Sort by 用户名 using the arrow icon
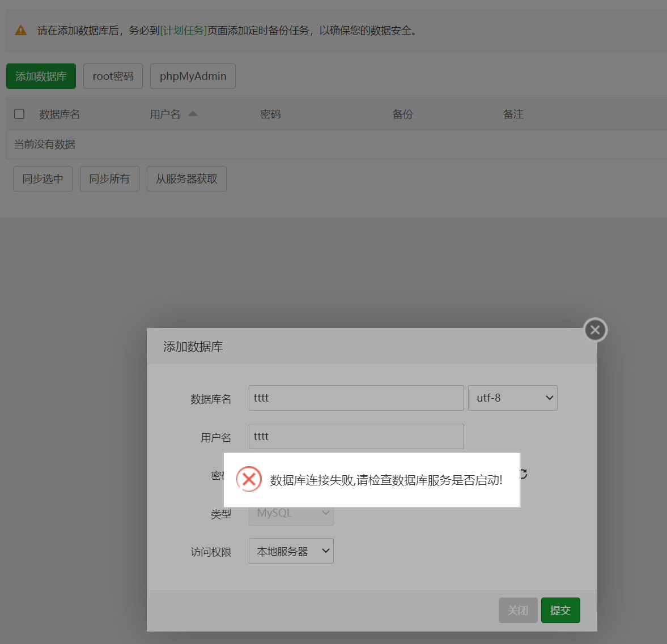 point(193,113)
